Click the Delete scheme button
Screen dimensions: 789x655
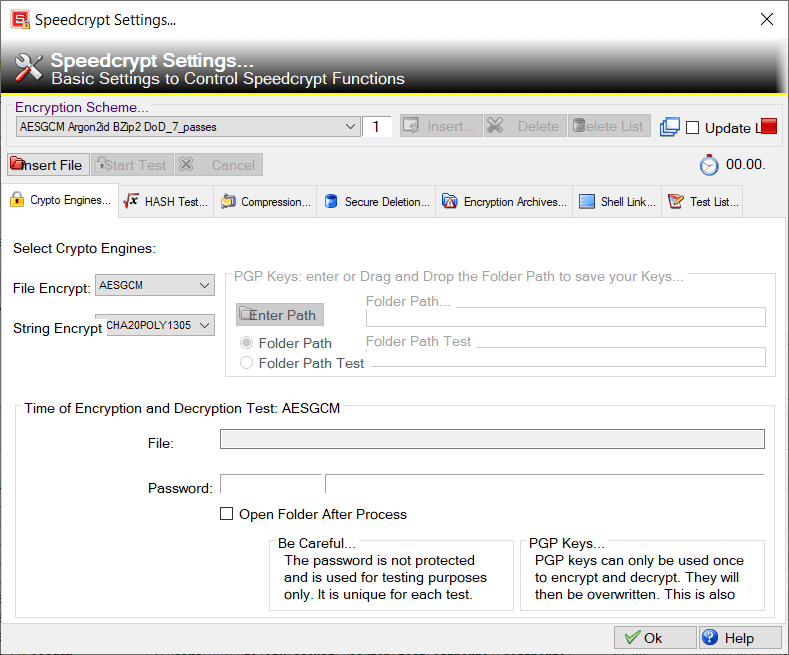[x=525, y=126]
